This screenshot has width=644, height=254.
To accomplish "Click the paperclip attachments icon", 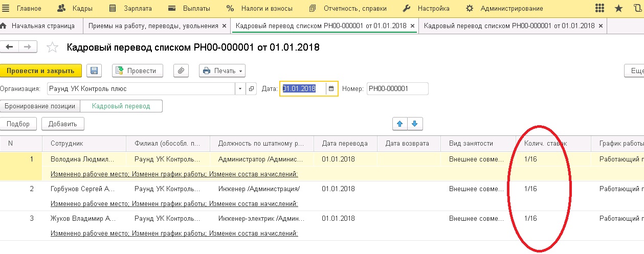I will point(181,71).
